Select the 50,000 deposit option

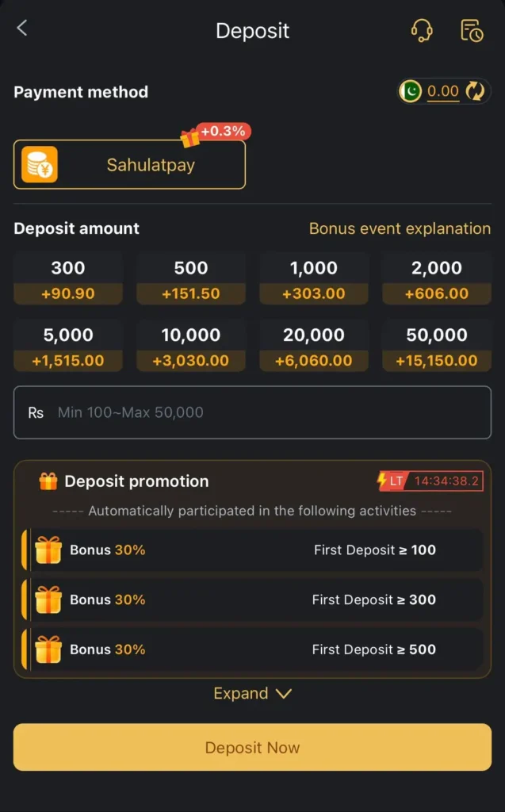coord(437,346)
